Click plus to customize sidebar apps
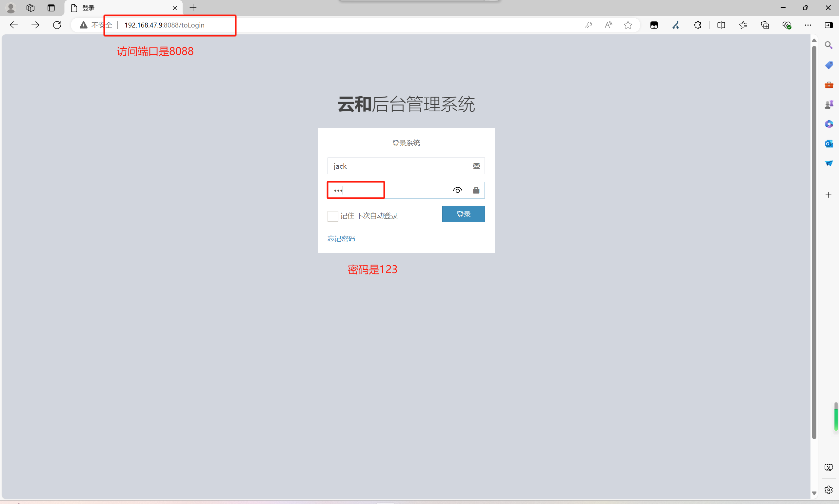The height and width of the screenshot is (504, 839). click(829, 195)
